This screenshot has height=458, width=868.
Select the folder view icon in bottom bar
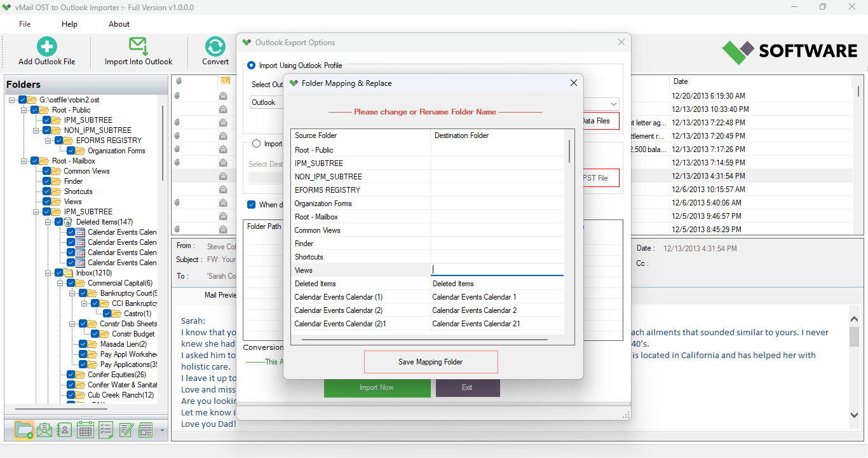pyautogui.click(x=24, y=430)
